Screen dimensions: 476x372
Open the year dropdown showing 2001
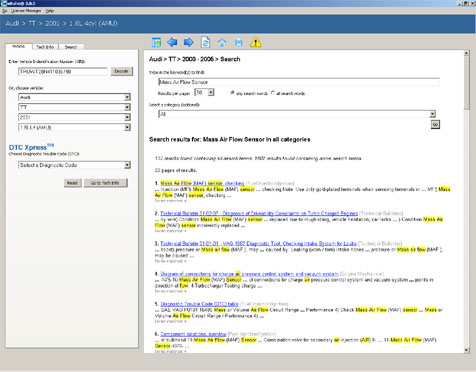coord(74,117)
